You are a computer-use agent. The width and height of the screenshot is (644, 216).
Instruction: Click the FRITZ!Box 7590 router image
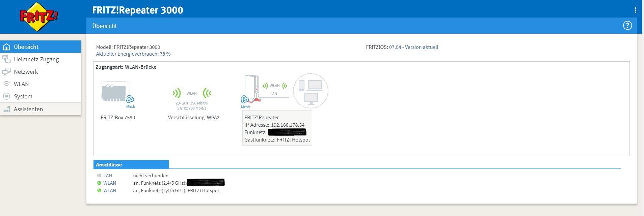tap(115, 92)
